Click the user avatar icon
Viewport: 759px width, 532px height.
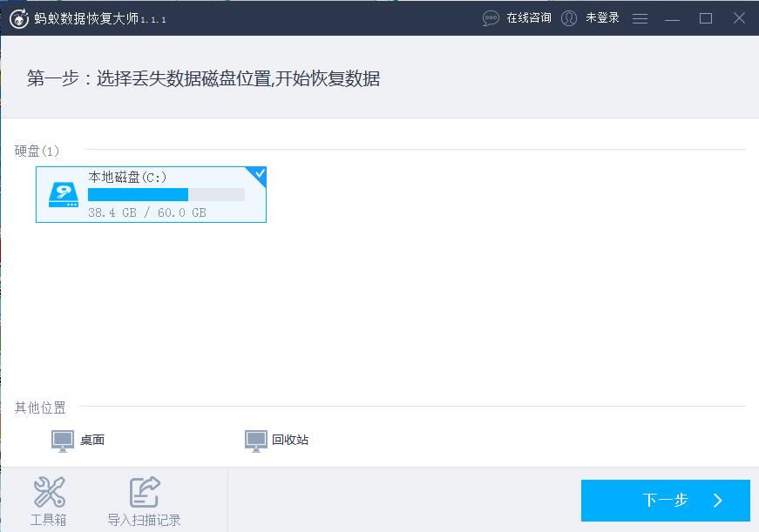click(569, 18)
